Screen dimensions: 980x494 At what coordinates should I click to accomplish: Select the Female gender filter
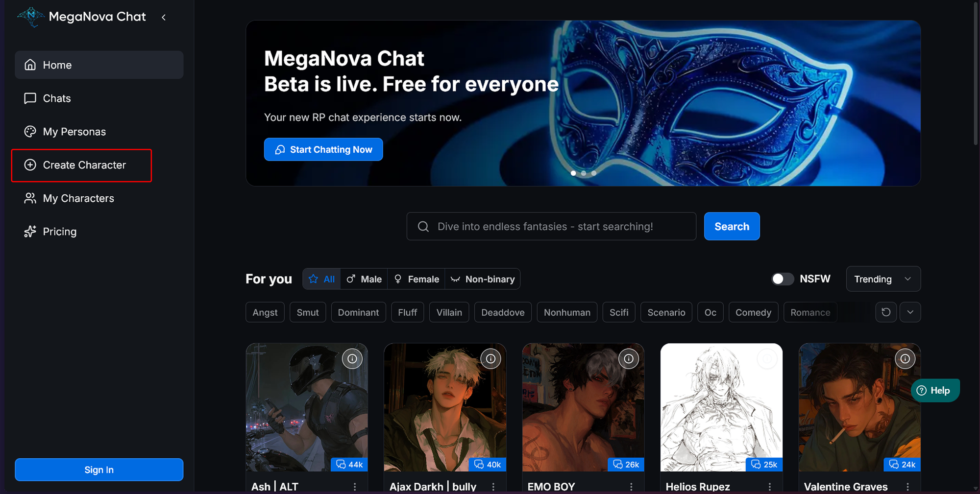(x=416, y=279)
